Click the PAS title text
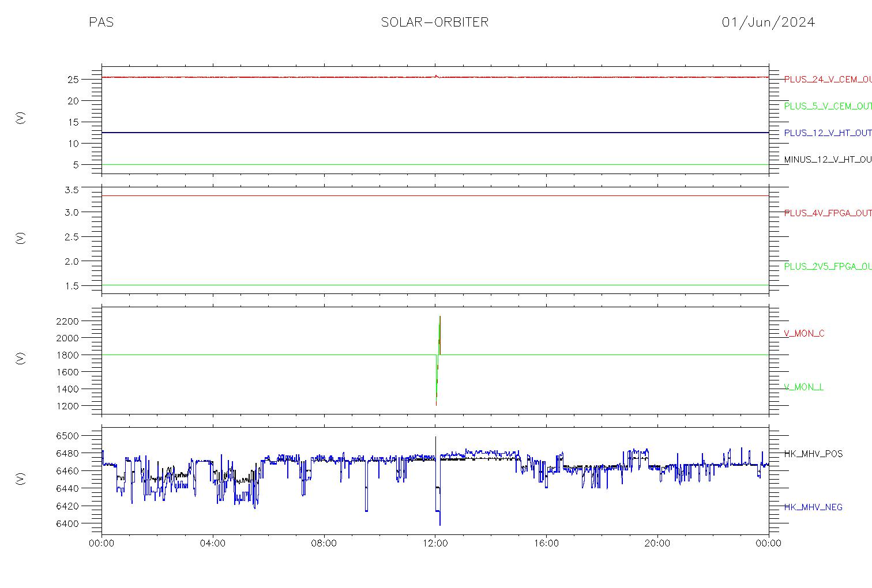Viewport: 872px width, 588px height. [x=101, y=22]
